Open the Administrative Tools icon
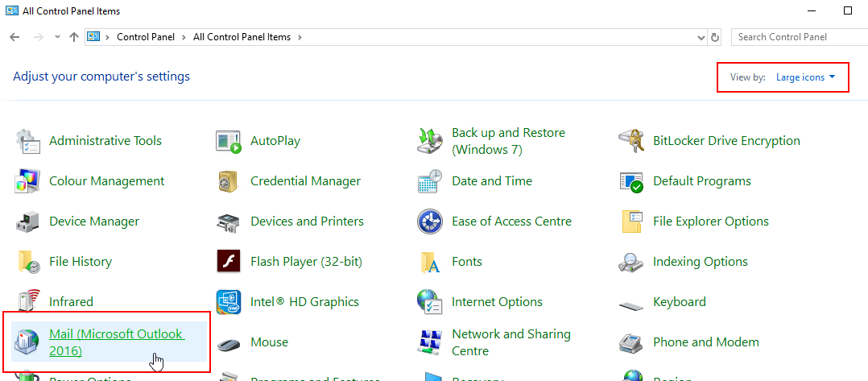 point(27,141)
